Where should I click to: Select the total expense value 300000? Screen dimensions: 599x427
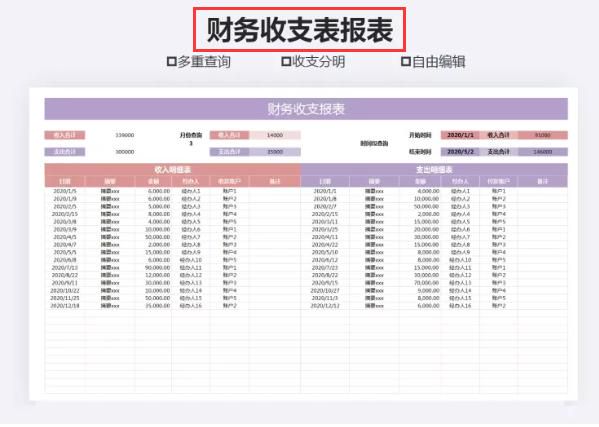click(x=125, y=152)
